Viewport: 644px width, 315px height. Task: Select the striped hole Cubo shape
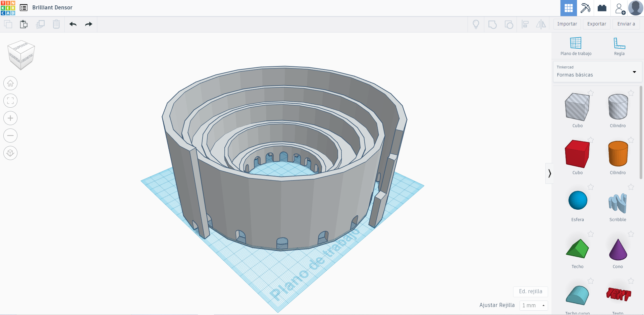coord(577,107)
